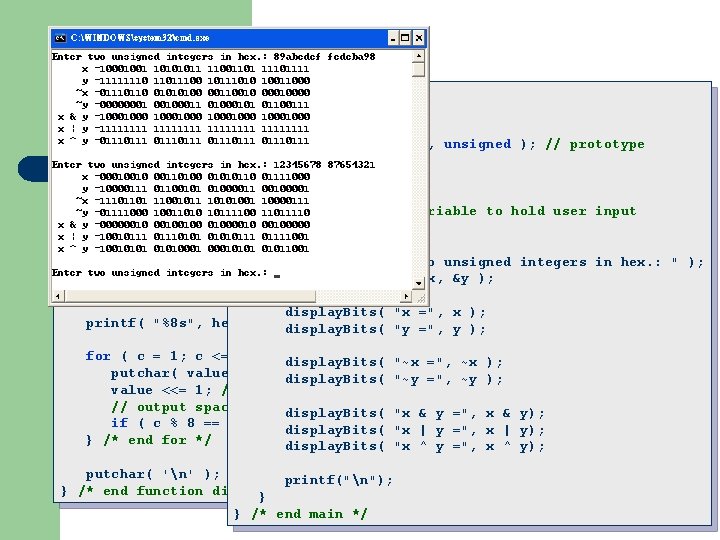The width and height of the screenshot is (720, 540).
Task: Minimize the cmd.exe window
Action: point(393,38)
